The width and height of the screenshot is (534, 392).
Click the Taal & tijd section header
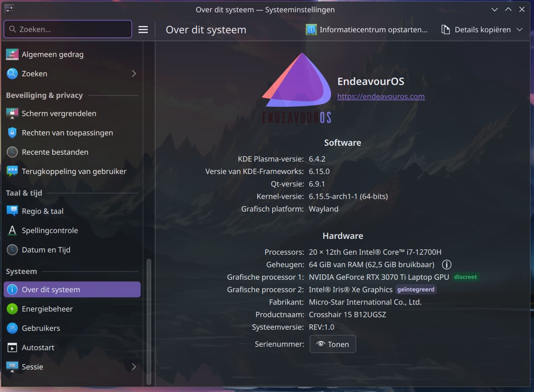click(x=24, y=193)
